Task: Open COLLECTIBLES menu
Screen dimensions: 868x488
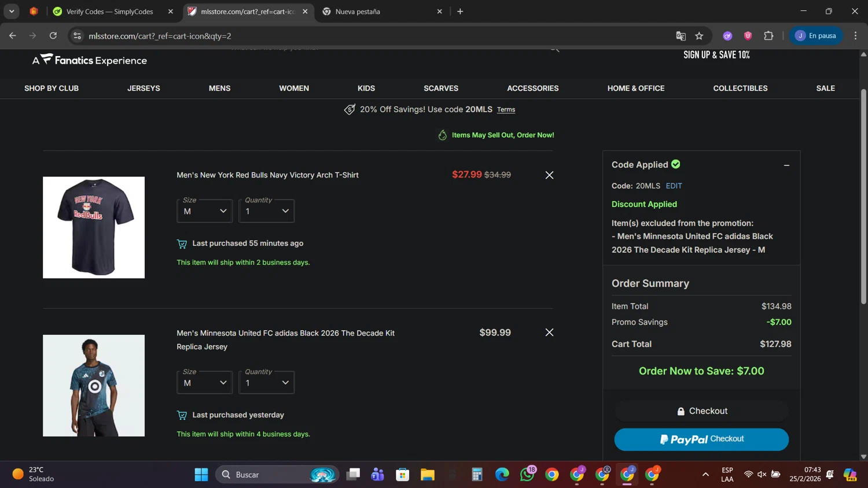Action: [x=740, y=88]
